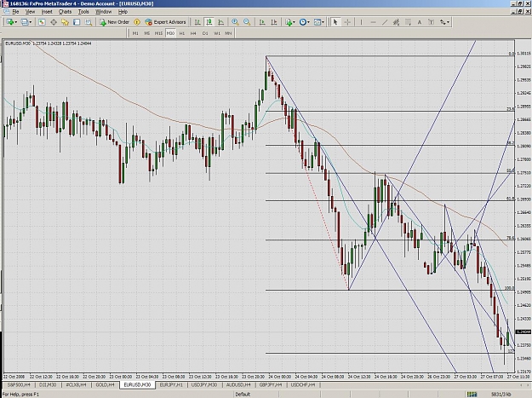Switch to USDJPY,M30 chart tab

[x=204, y=384]
